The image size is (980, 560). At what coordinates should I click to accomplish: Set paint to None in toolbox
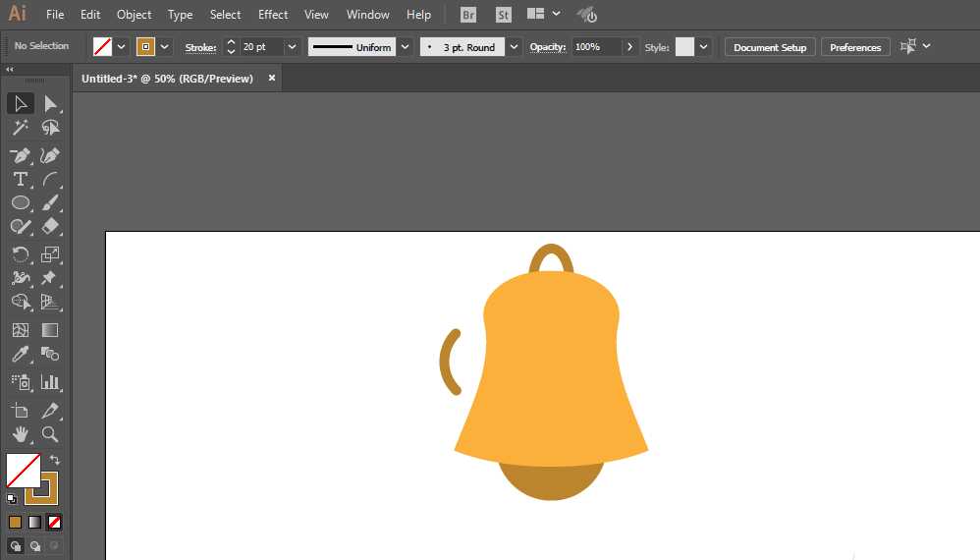point(55,522)
